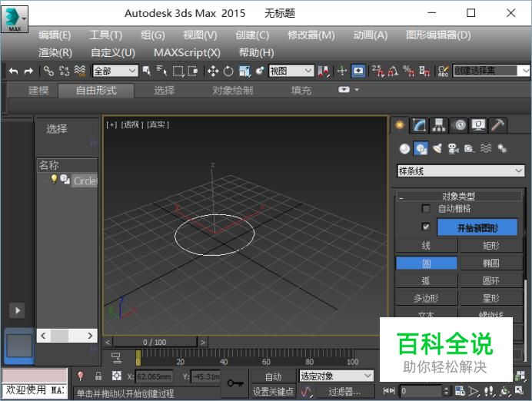The width and height of the screenshot is (532, 401).
Task: Toggle Percent Snap icon
Action: click(409, 71)
